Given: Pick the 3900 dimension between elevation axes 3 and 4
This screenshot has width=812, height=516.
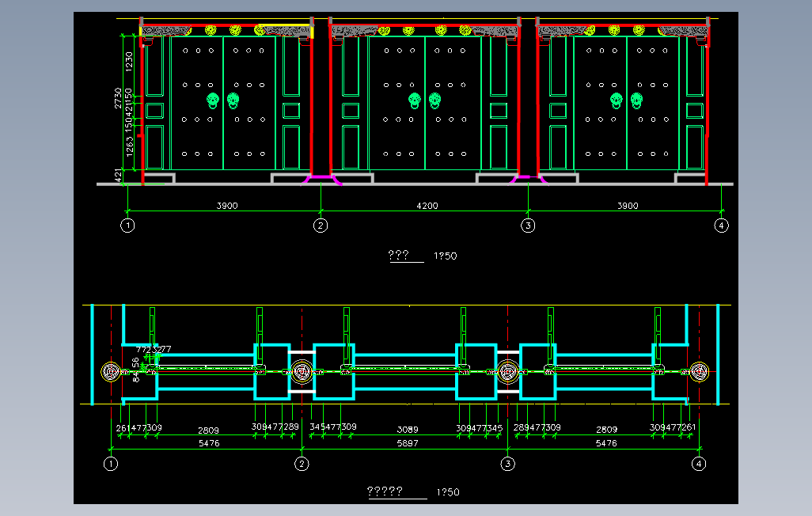Looking at the screenshot, I should (628, 206).
